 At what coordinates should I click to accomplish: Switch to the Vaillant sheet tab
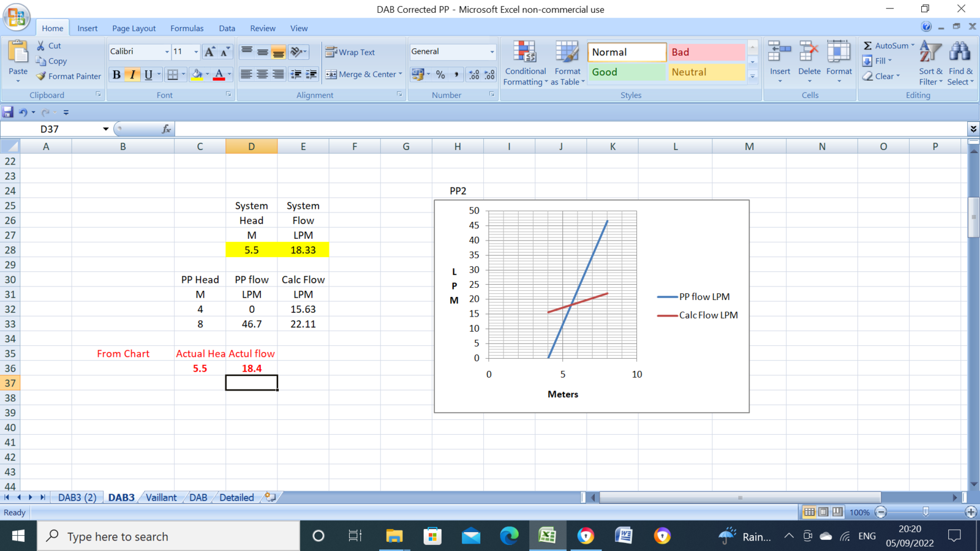pos(161,498)
